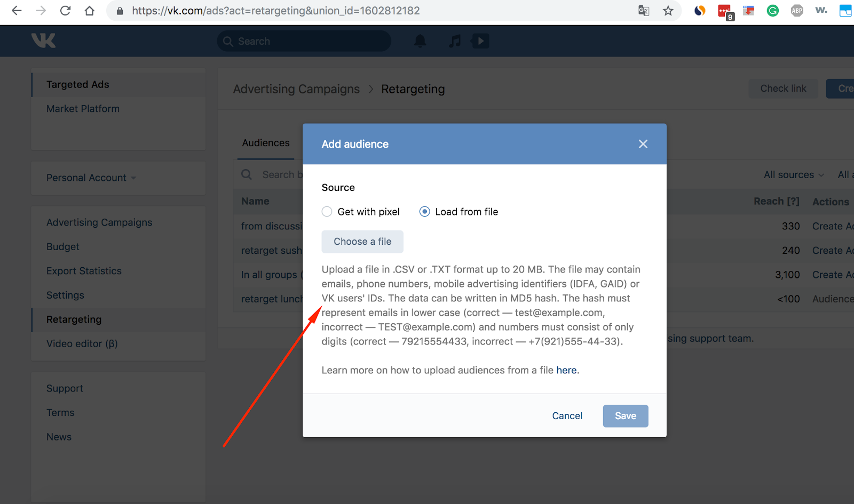854x504 pixels.
Task: Go to browser home page icon
Action: (x=90, y=11)
